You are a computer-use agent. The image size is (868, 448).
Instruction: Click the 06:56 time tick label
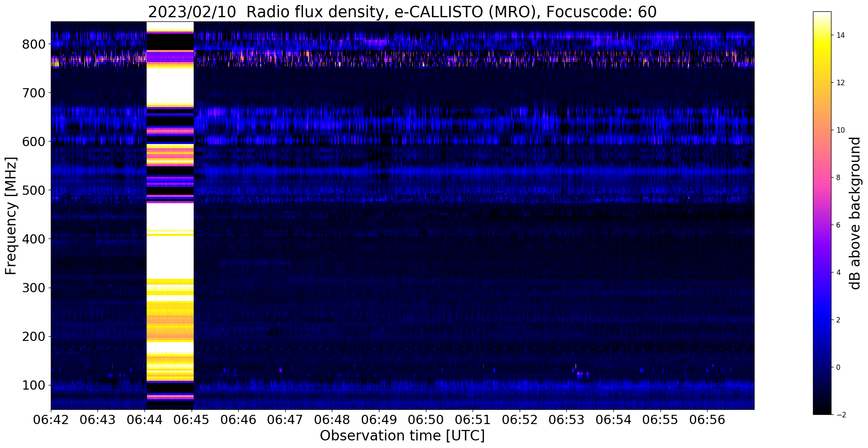tap(708, 420)
